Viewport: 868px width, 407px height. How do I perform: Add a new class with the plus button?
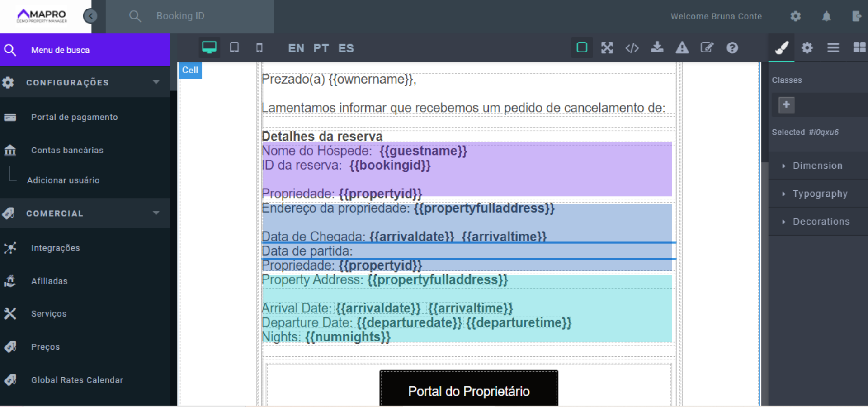pos(786,105)
